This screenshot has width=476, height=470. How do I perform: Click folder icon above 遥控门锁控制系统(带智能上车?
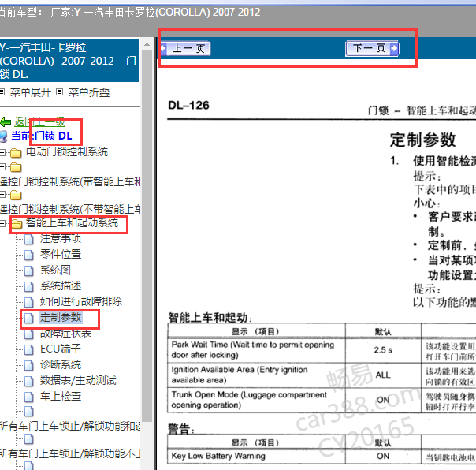tap(16, 167)
